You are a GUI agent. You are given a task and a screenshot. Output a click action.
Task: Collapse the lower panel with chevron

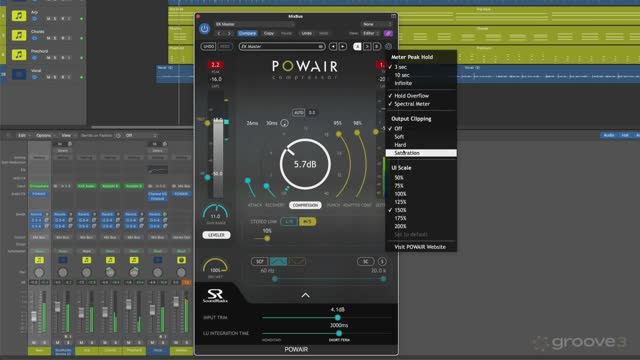coord(305,295)
